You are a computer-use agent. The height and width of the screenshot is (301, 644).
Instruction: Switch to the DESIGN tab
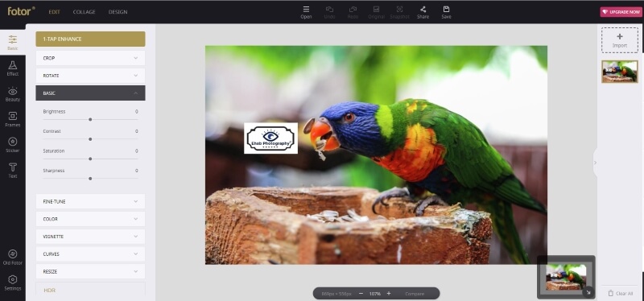pyautogui.click(x=118, y=12)
